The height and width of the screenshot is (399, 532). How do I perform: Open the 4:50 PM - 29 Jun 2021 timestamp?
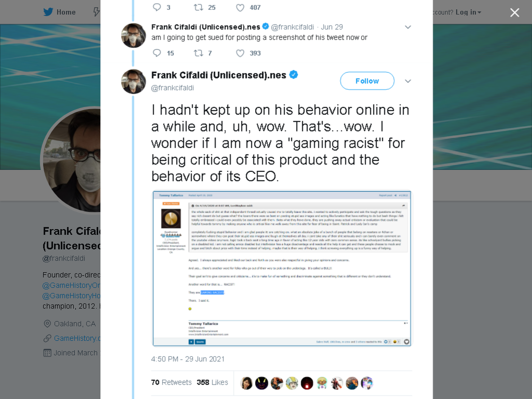click(188, 359)
